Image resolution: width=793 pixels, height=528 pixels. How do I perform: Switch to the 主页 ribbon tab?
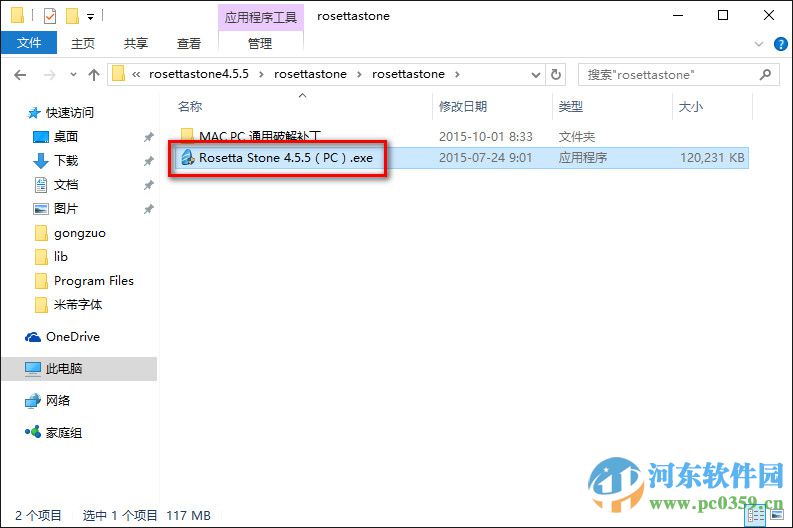point(83,43)
